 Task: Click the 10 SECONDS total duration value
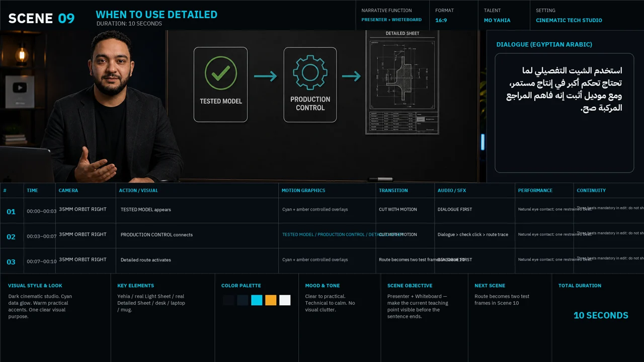601,315
